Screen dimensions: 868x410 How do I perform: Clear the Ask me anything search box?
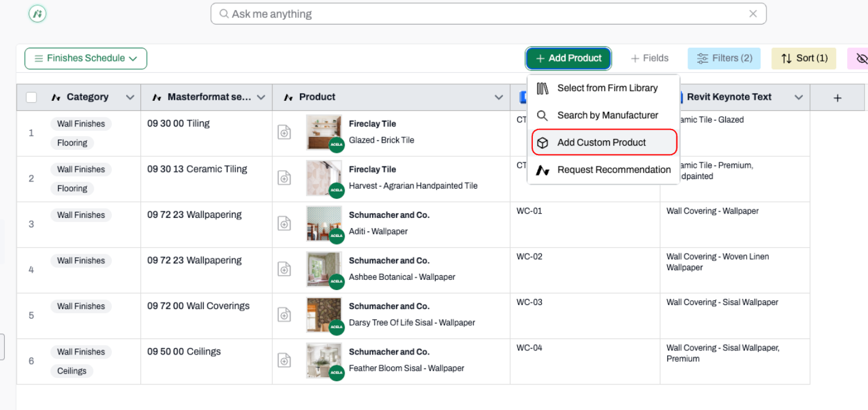tap(753, 14)
